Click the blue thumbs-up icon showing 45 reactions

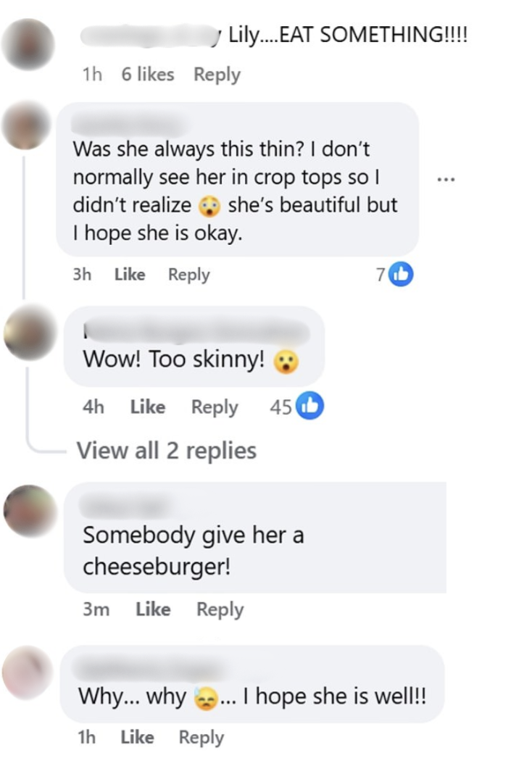pos(312,407)
